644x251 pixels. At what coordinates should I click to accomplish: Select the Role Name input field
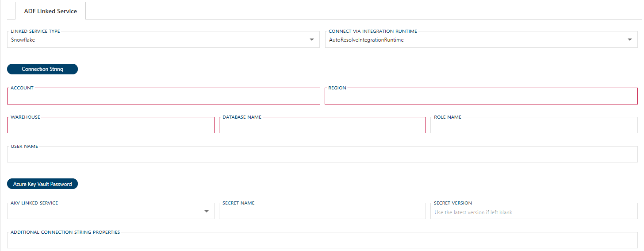[x=534, y=125]
